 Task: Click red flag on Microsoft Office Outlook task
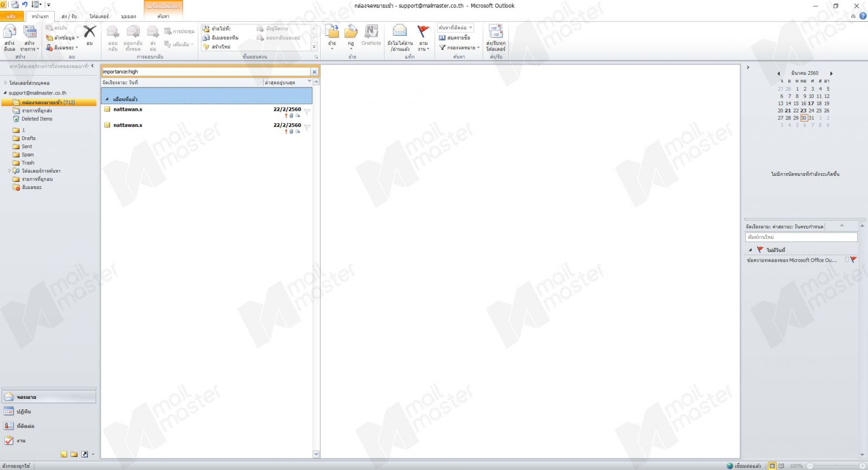coord(853,260)
